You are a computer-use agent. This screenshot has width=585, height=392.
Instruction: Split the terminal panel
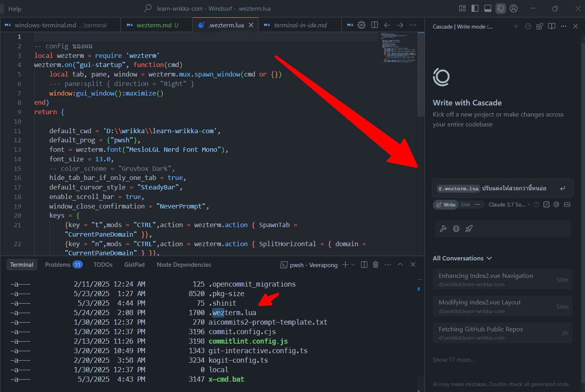click(x=364, y=264)
